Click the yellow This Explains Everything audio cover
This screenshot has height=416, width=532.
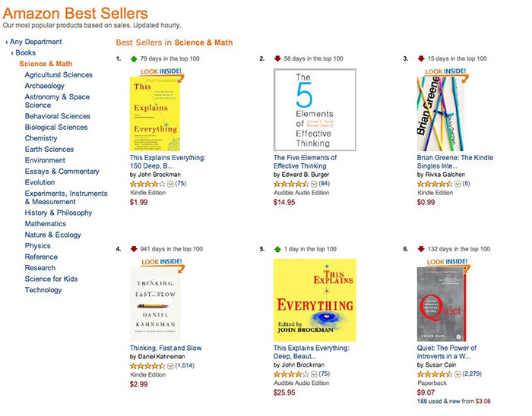click(315, 300)
